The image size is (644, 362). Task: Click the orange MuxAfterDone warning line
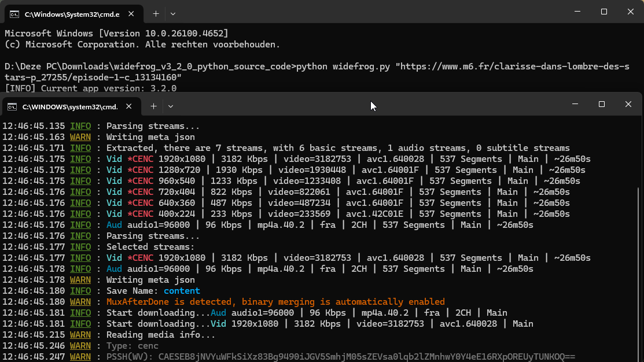tap(275, 302)
